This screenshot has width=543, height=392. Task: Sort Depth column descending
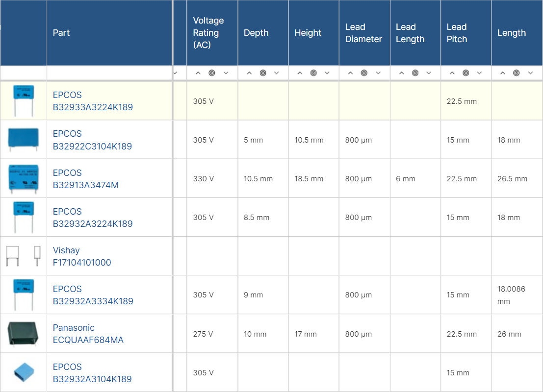click(276, 73)
